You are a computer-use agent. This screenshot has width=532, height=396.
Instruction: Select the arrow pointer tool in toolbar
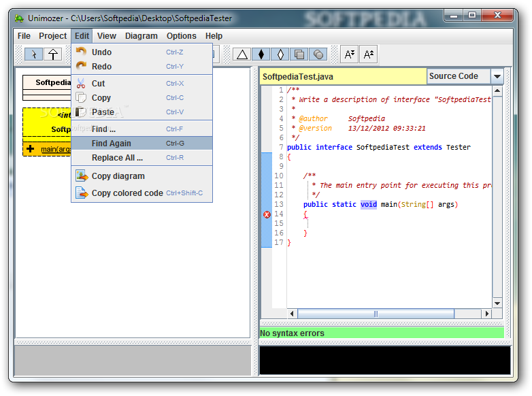[x=33, y=54]
